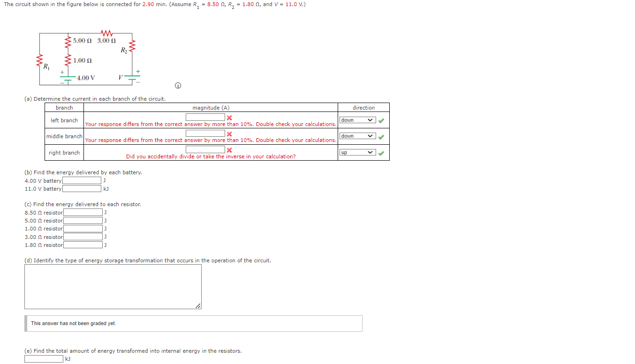Click the 'magnitude (A)' column header
635x364 pixels.
coord(211,108)
